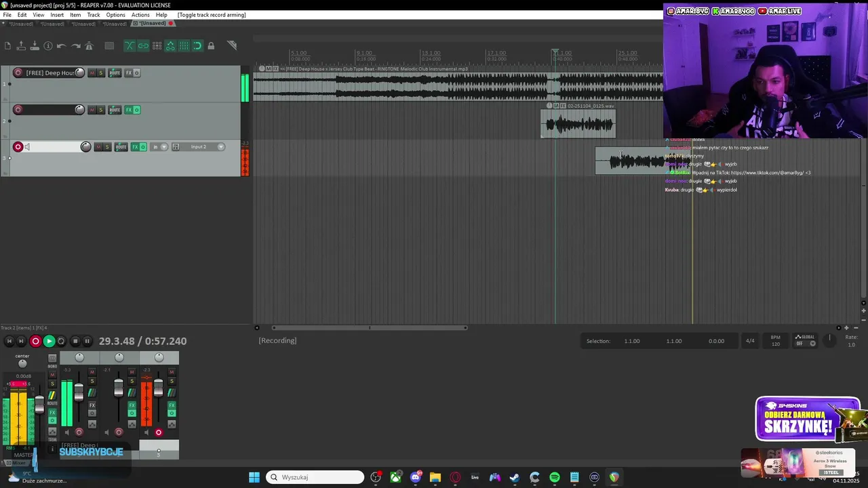This screenshot has width=868, height=488.
Task: Open 'in' record mode dropdown on track 3
Action: tap(159, 147)
